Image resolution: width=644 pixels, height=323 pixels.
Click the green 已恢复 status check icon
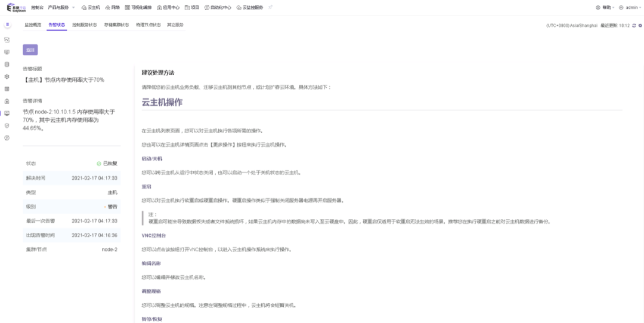click(x=99, y=164)
